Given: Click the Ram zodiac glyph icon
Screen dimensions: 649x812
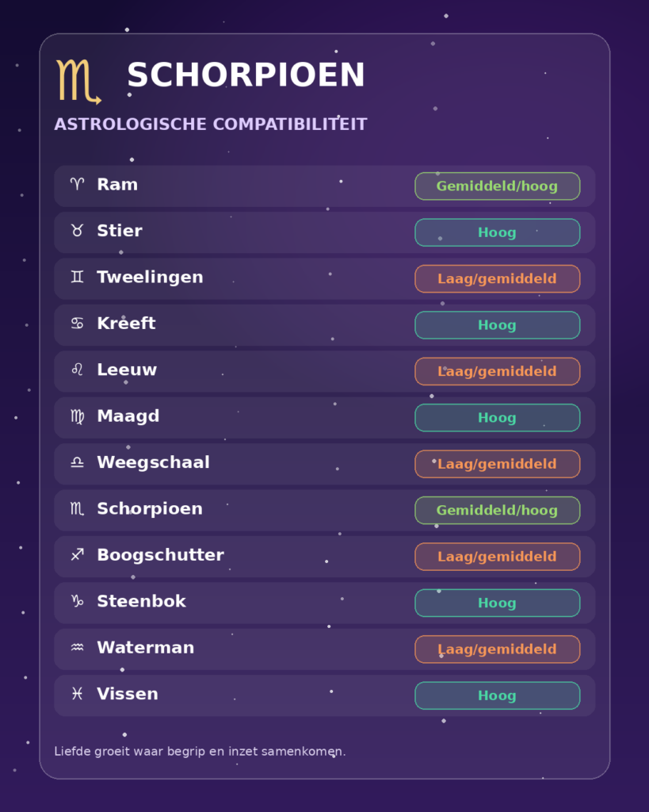Looking at the screenshot, I should (77, 184).
